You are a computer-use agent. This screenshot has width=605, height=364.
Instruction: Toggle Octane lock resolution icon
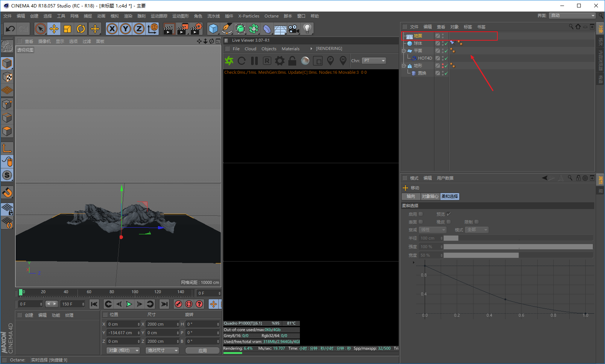[292, 61]
